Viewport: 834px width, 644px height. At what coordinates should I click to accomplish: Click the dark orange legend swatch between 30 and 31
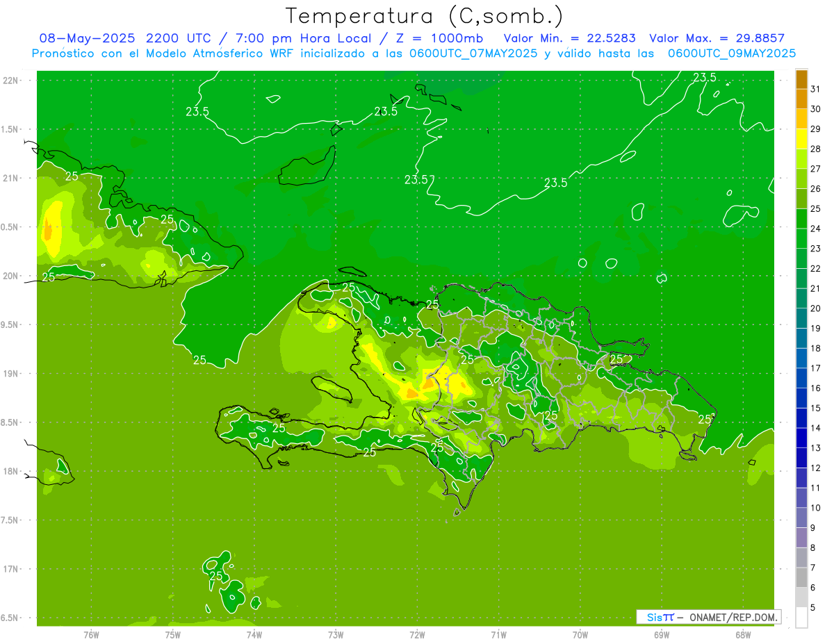801,99
